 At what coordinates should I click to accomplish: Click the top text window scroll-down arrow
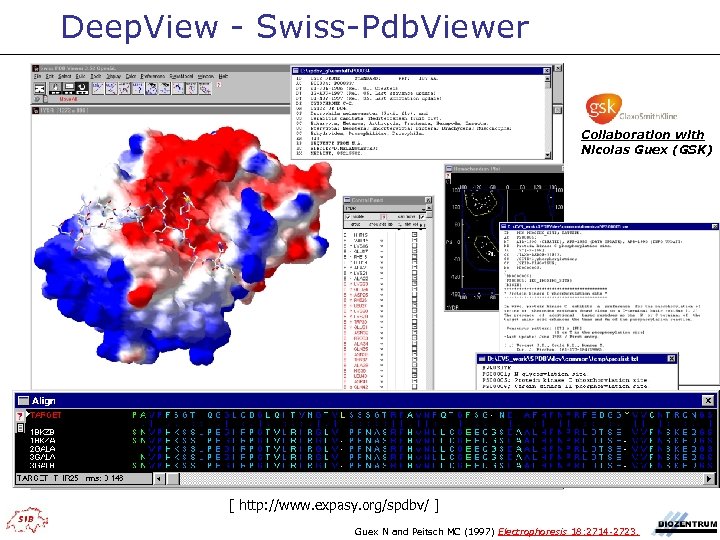tap(547, 155)
